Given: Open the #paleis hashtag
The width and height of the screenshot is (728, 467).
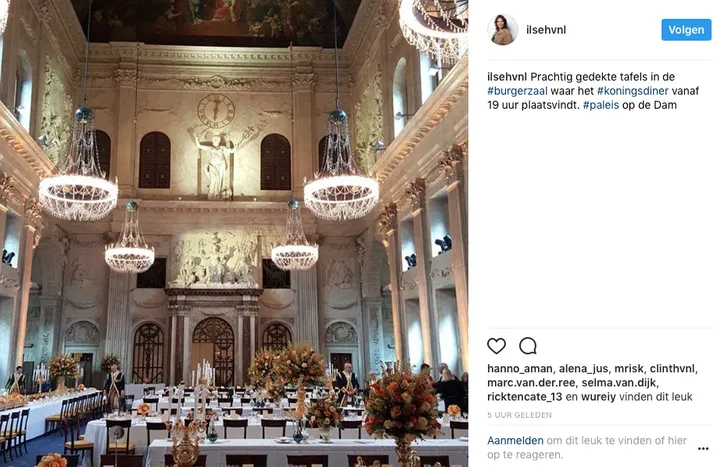Looking at the screenshot, I should pyautogui.click(x=601, y=105).
